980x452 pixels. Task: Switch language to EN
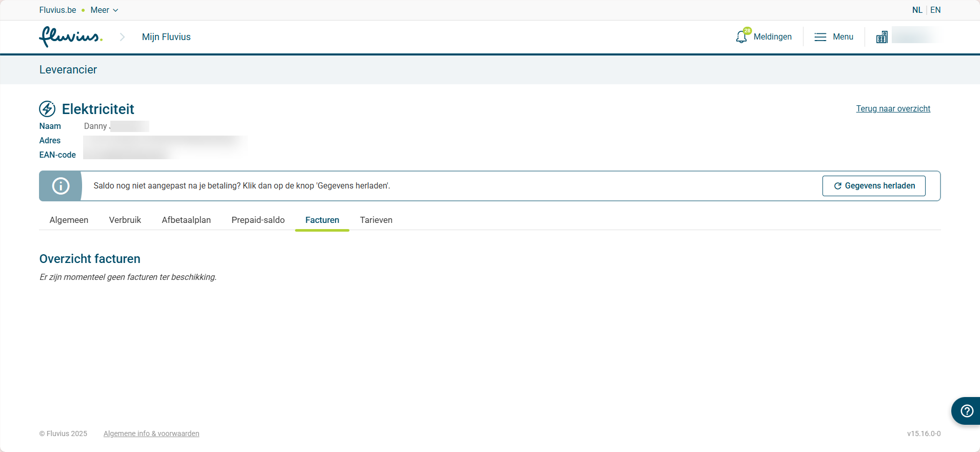[935, 10]
